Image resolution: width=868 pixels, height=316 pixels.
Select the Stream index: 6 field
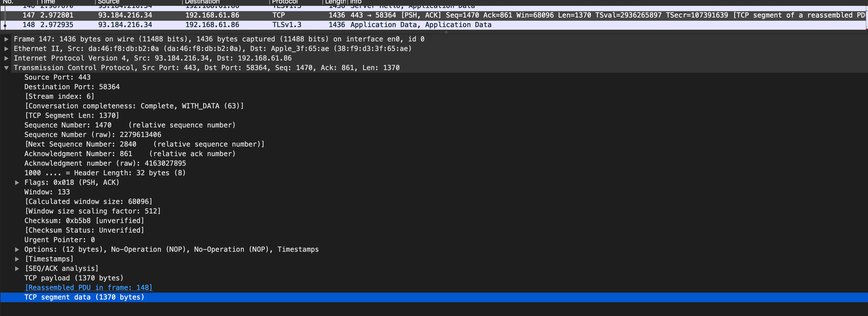[x=59, y=96]
